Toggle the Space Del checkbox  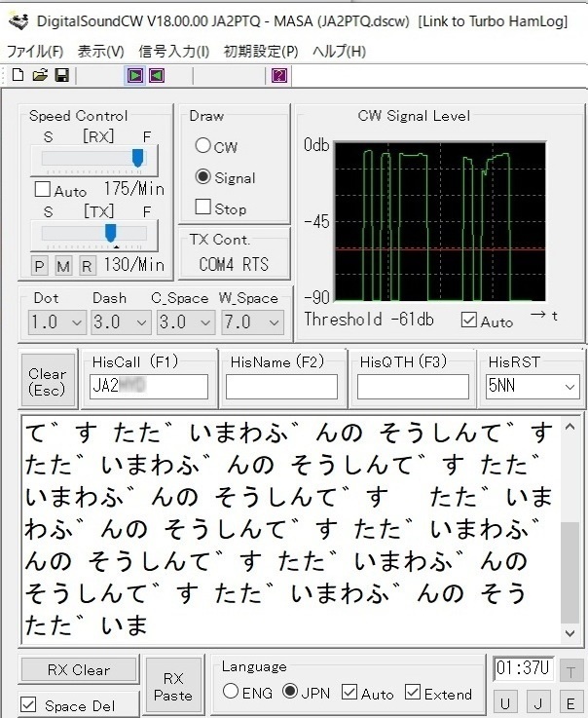[28, 704]
